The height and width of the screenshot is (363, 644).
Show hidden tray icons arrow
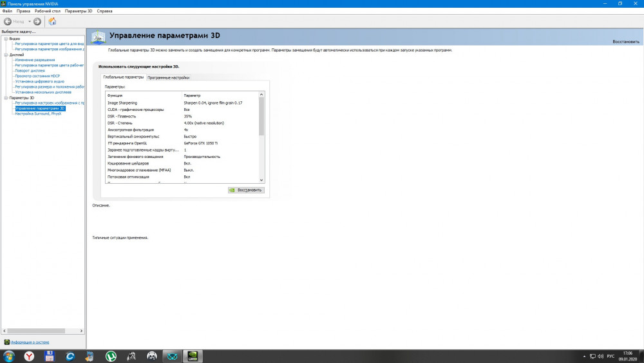point(585,356)
